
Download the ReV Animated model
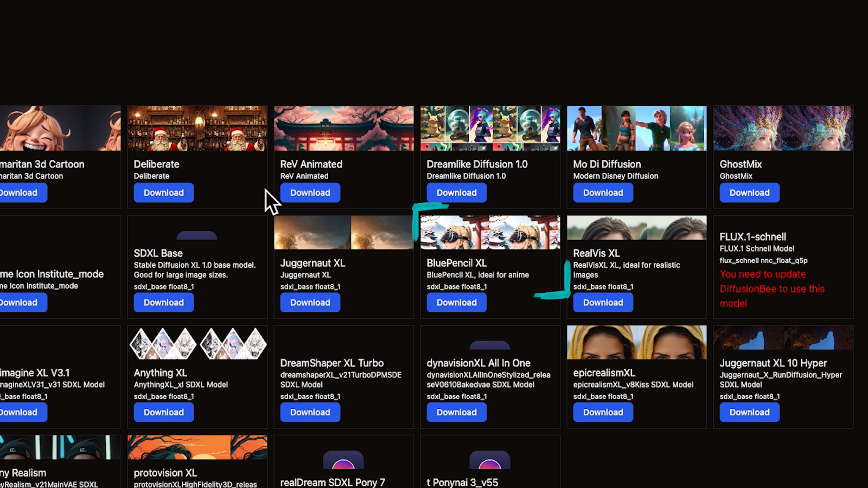[x=310, y=192]
